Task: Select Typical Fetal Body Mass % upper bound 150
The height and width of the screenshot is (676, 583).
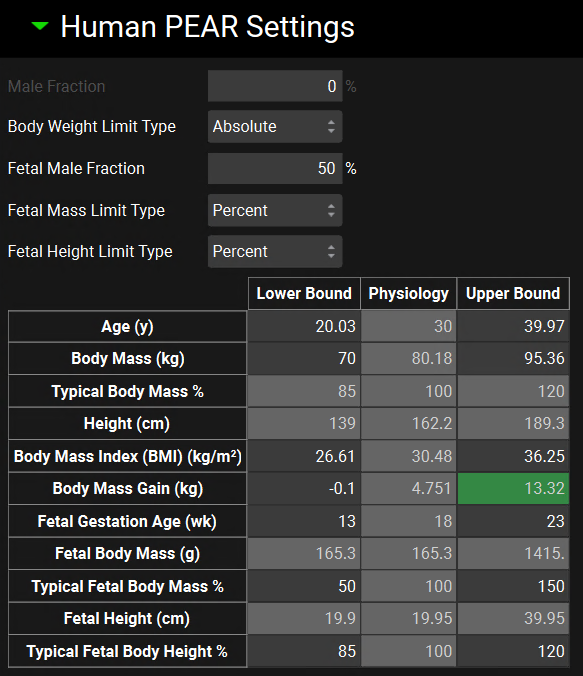Action: click(513, 586)
